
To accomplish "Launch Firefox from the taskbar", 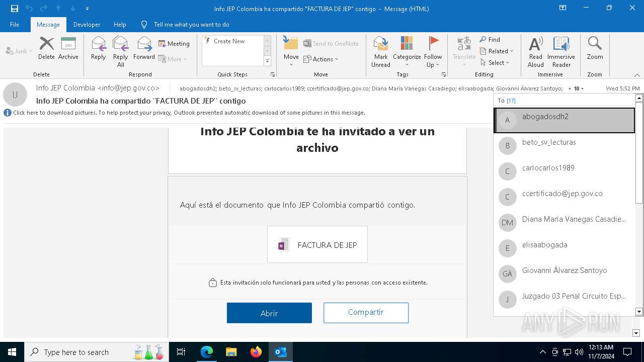I will point(256,352).
